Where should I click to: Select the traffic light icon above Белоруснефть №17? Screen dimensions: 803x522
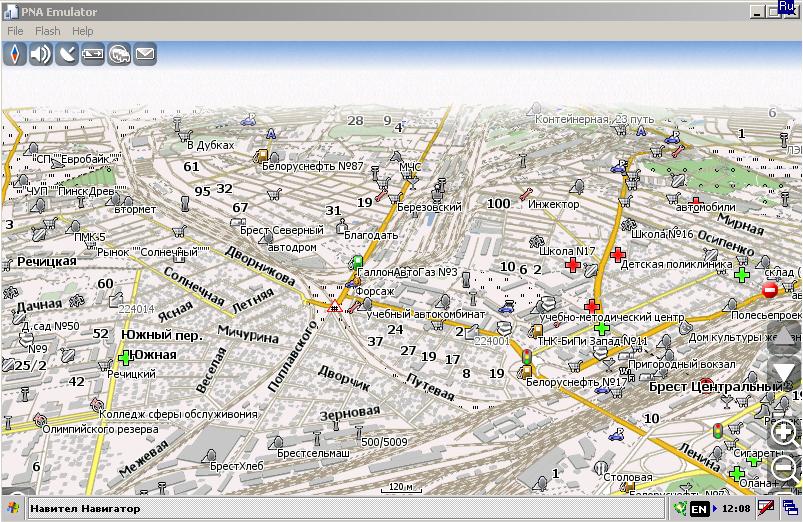coord(527,356)
